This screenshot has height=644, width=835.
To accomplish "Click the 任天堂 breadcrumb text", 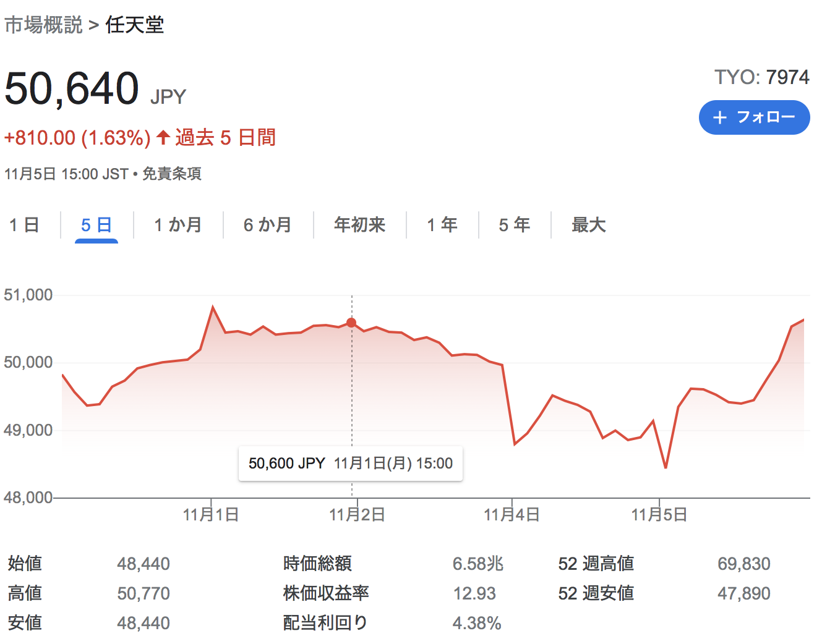I will [135, 25].
